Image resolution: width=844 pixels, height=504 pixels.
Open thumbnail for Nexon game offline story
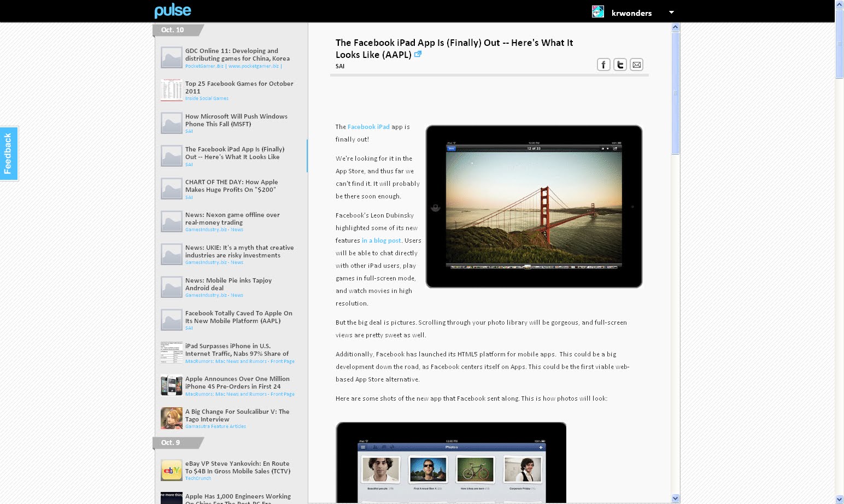click(172, 221)
